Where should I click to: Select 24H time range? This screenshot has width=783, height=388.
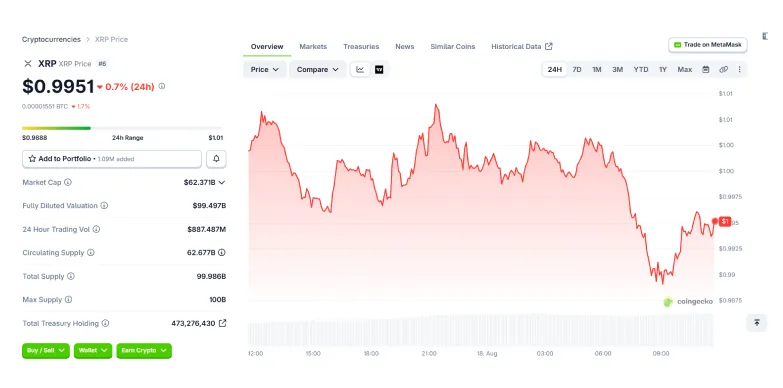554,69
